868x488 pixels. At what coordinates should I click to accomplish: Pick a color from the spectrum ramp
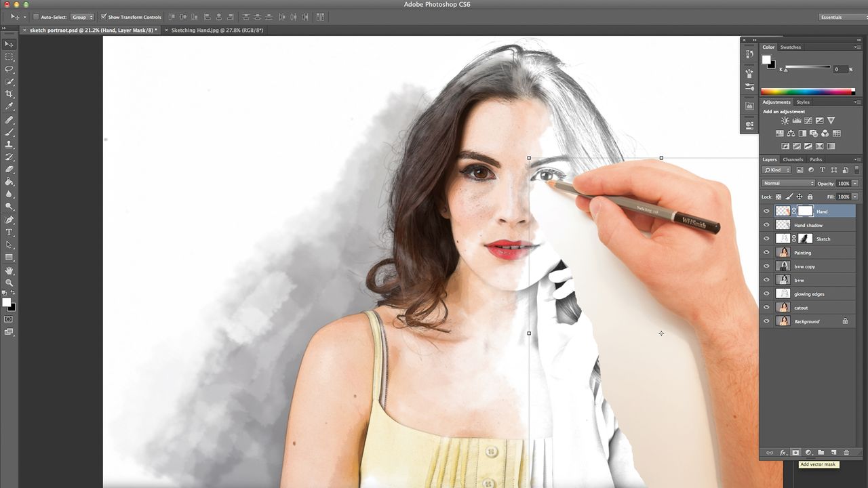pos(808,91)
